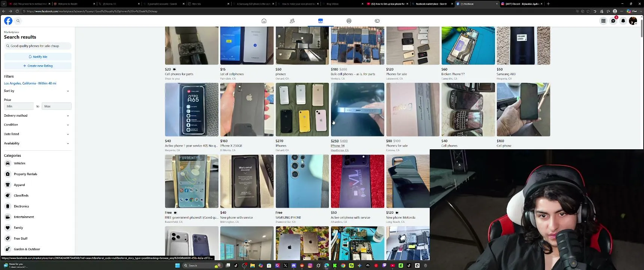Screen dimensions: 644x270
Task: Click the browser address bar URL
Action: tap(92, 11)
